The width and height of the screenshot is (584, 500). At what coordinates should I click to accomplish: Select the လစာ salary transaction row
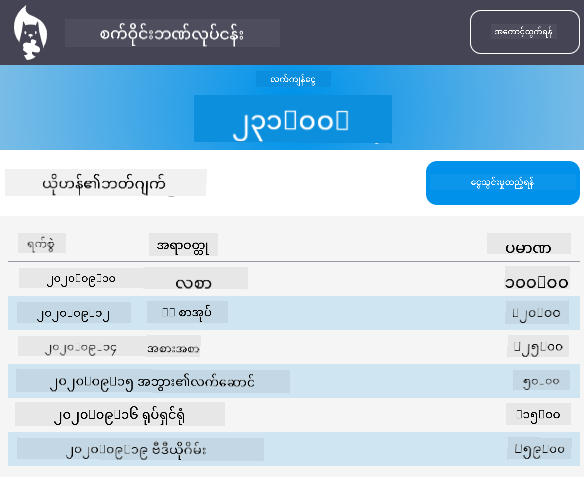coord(293,279)
